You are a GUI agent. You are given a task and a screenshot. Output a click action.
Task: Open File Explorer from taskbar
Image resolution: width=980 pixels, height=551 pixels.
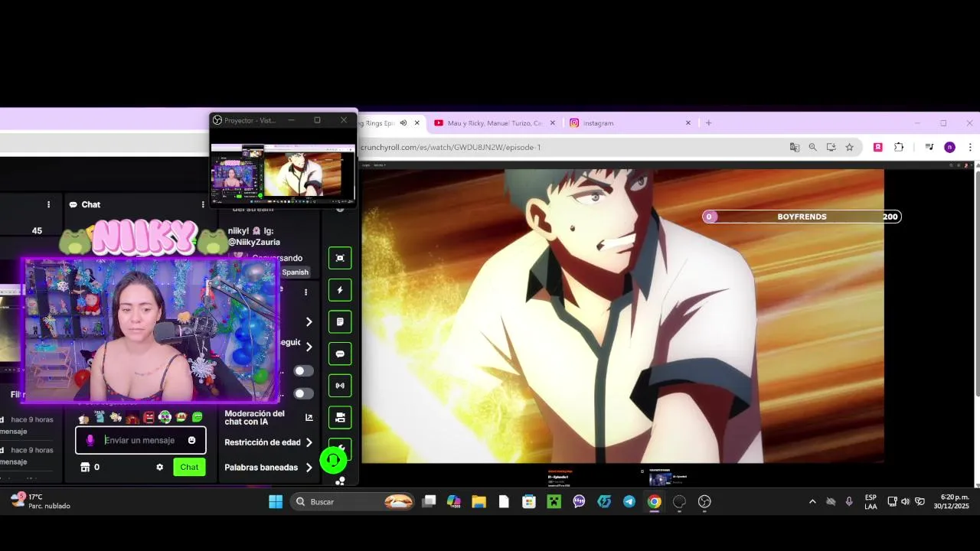(479, 501)
